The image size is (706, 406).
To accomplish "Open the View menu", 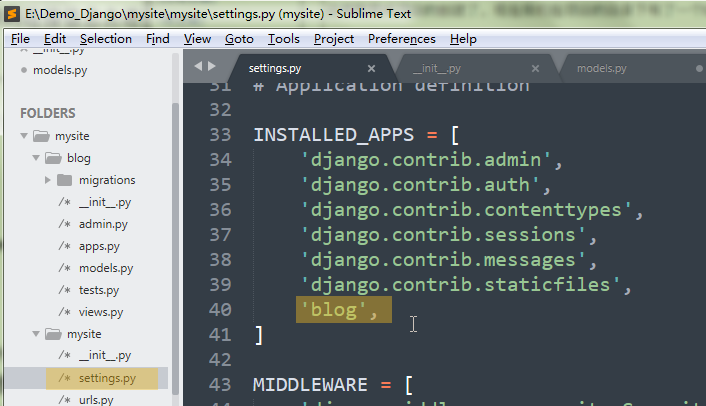I will coord(197,39).
